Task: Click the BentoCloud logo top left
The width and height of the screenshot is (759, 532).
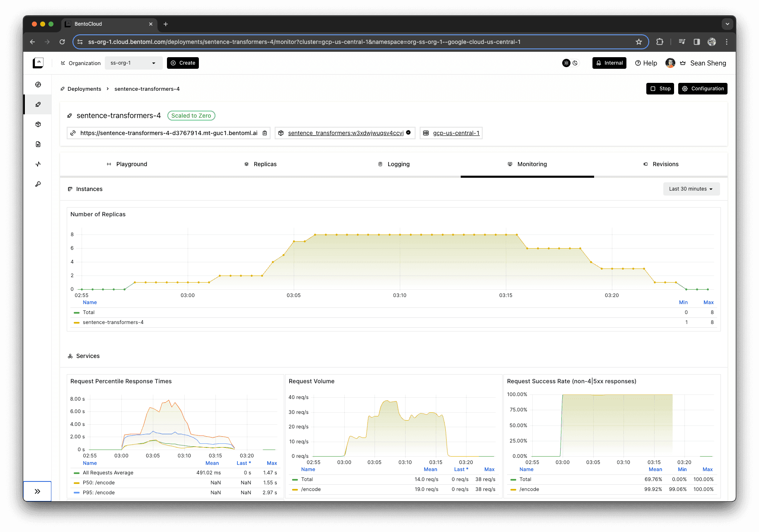Action: click(38, 63)
